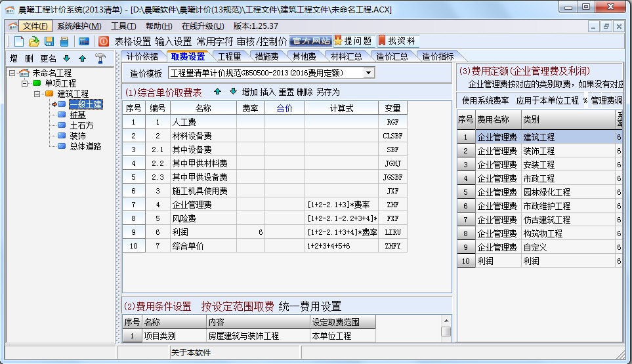
Task: Open the 官方网站 banner link
Action: point(311,41)
